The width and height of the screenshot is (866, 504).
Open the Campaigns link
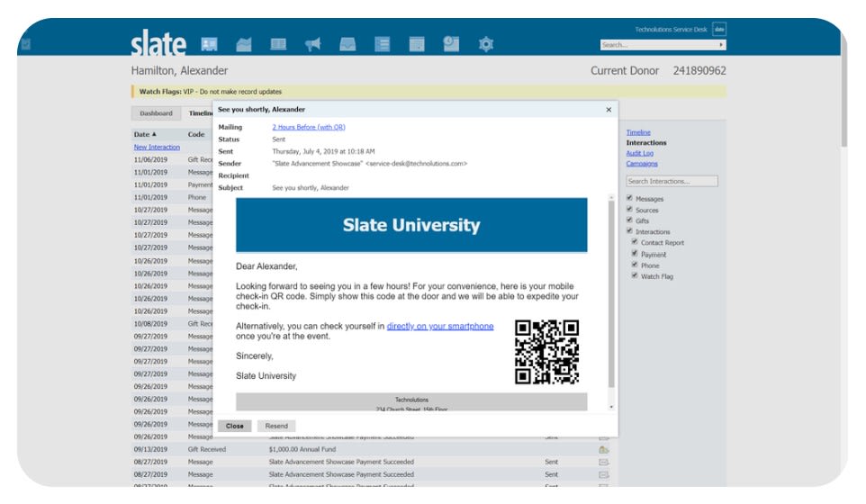[642, 164]
